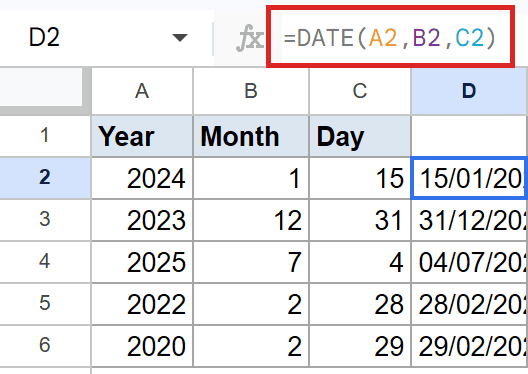Select day cell containing 15

[x=360, y=178]
